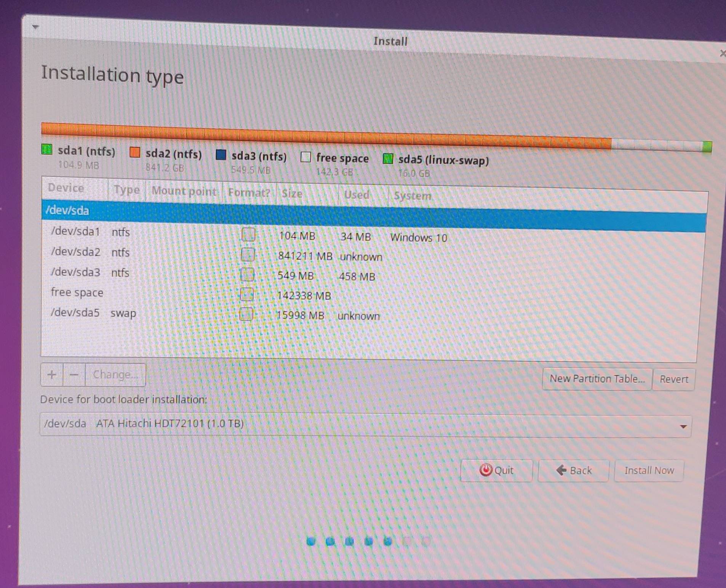Click the 34 MB used value

(355, 237)
